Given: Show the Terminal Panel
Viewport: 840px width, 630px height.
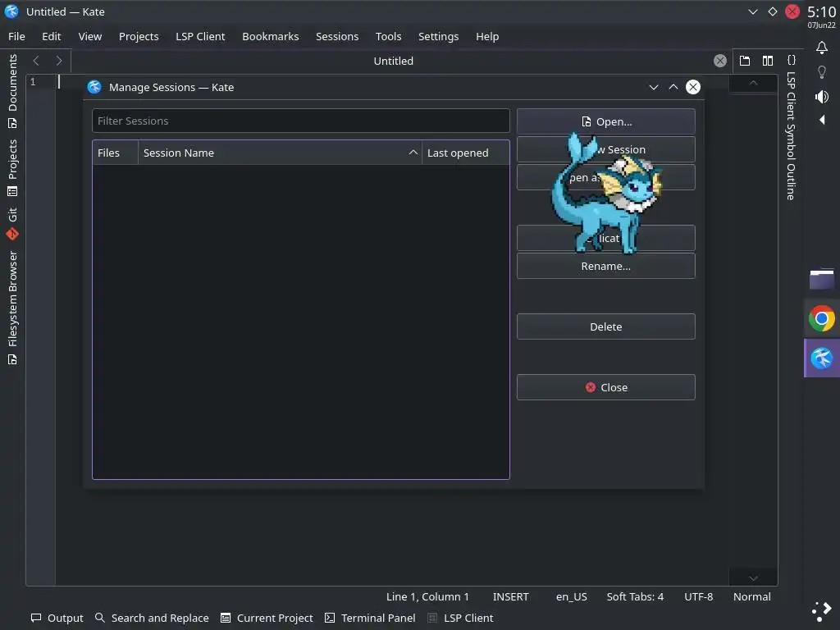Looking at the screenshot, I should (370, 618).
